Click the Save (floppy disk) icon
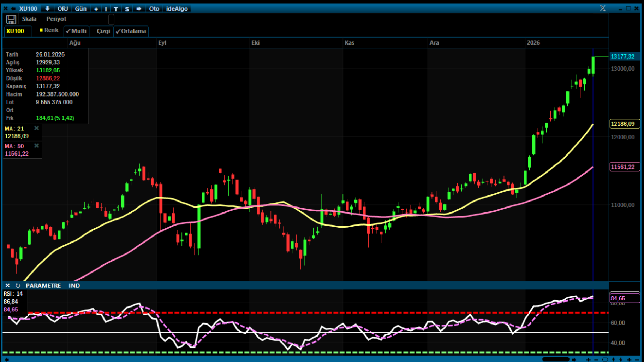The width and height of the screenshot is (644, 362). tap(11, 19)
